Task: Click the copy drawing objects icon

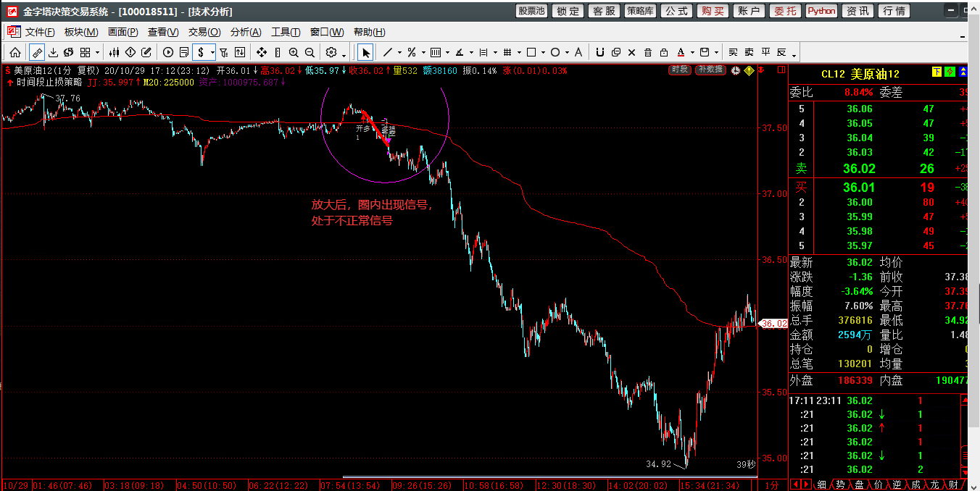Action: (615, 52)
